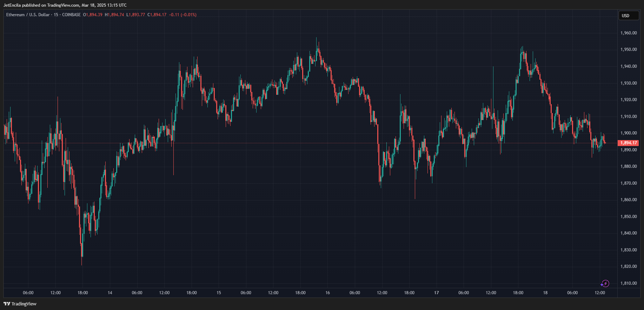Viewport: 644px width, 310px height.
Task: Select the date 17 on time axis
Action: (x=436, y=293)
